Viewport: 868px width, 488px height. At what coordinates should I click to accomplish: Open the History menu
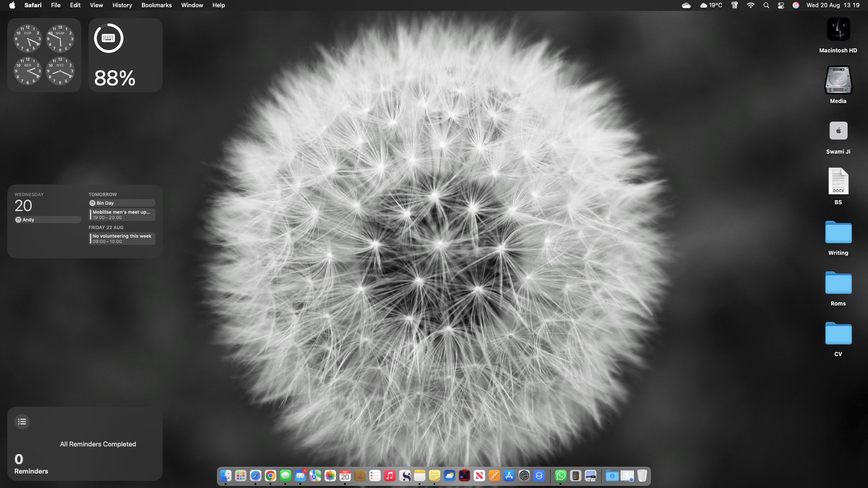coord(122,5)
